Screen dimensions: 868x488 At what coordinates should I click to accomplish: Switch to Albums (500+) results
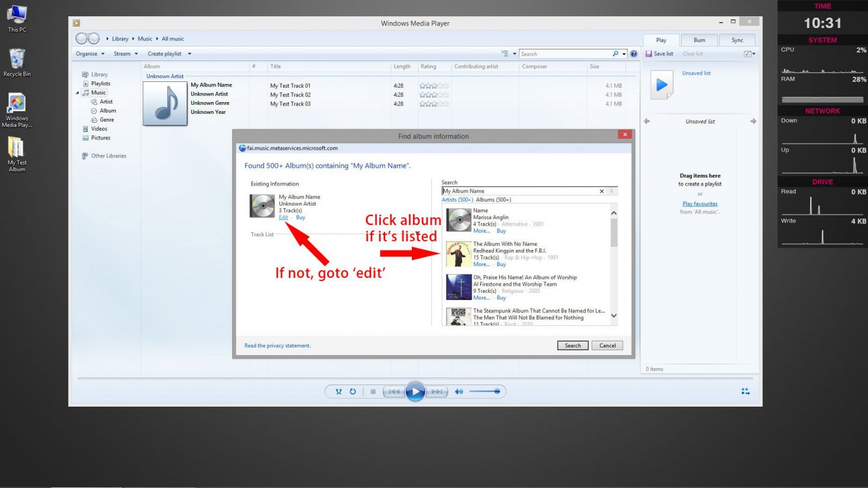(493, 200)
